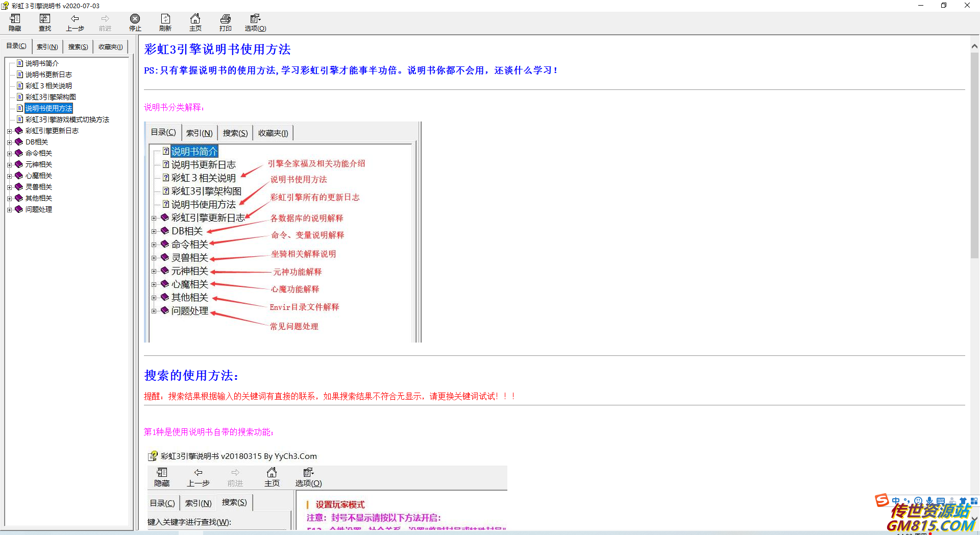Click the 元神相关 book icon
Screen dimensions: 980x535
[19, 164]
